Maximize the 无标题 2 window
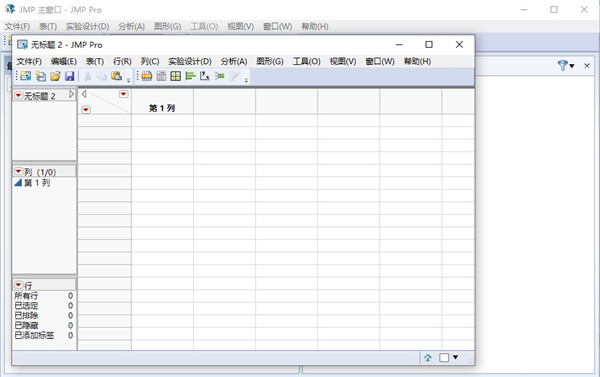600x377 pixels. pos(429,45)
